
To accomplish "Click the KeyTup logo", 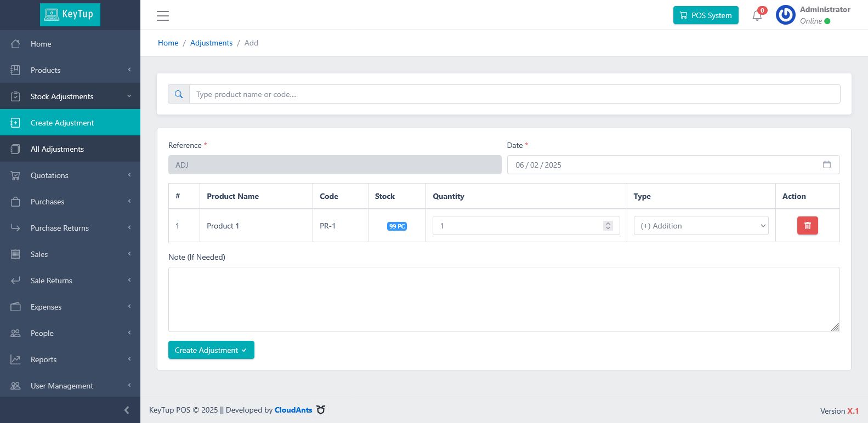I will tap(70, 15).
